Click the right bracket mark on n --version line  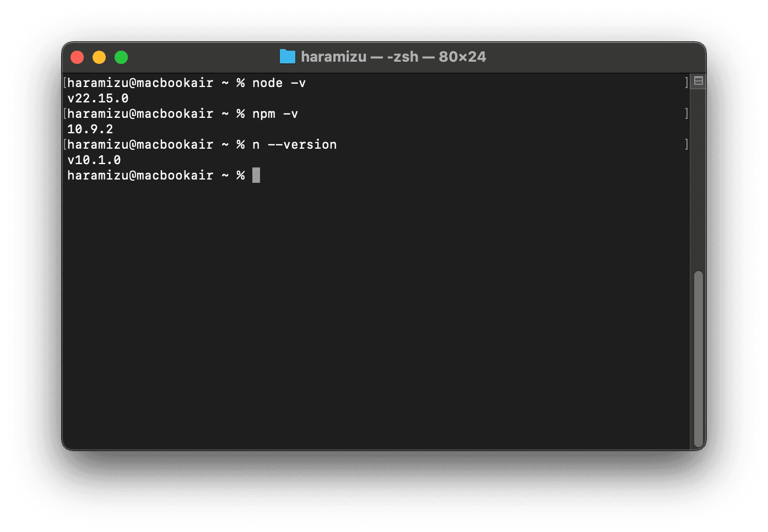(686, 144)
